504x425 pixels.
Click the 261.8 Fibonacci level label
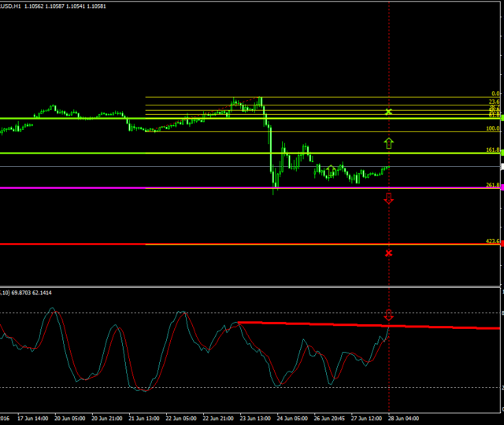[493, 185]
